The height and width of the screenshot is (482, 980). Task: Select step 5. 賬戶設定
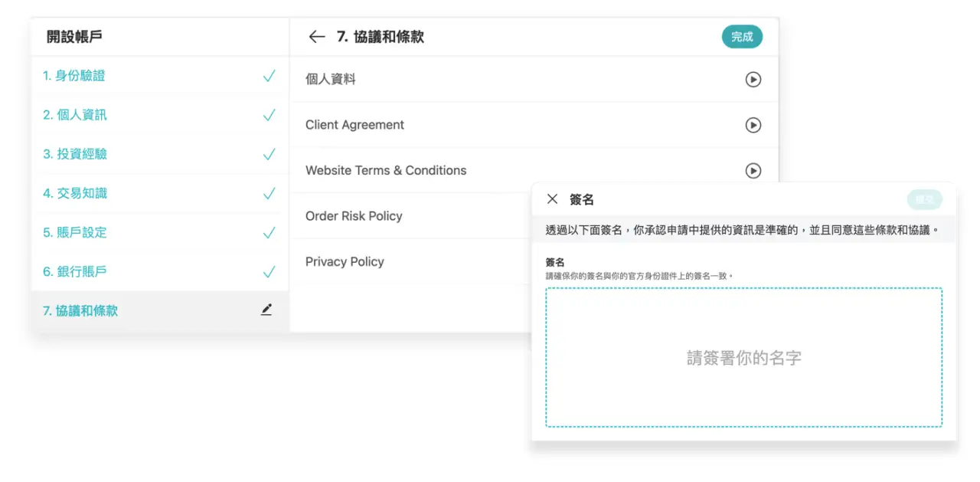point(160,232)
